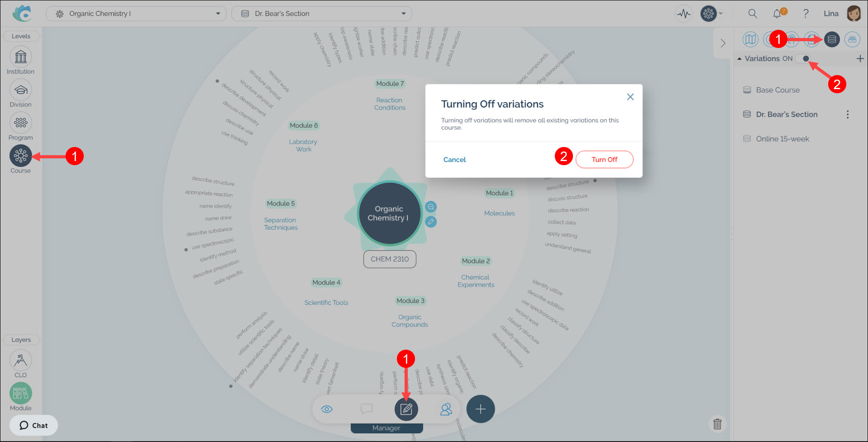
Task: Open the map panel icon
Action: [x=750, y=39]
